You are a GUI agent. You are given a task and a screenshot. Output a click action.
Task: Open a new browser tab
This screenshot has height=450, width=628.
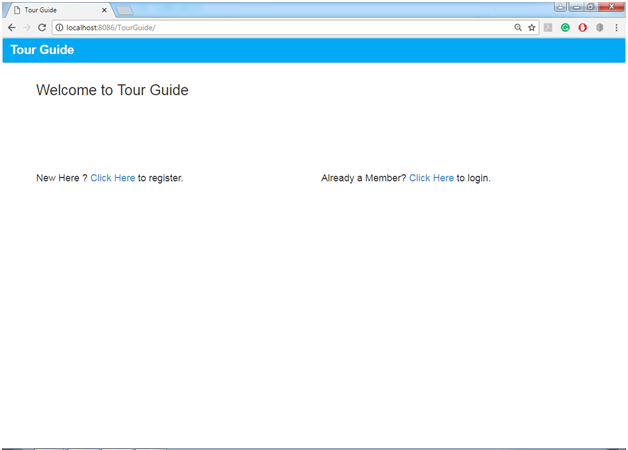(125, 11)
